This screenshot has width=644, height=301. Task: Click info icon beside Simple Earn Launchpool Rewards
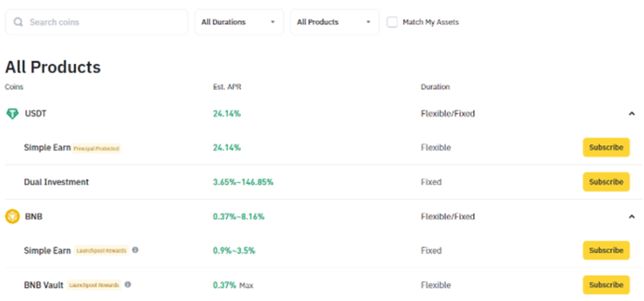(x=135, y=249)
